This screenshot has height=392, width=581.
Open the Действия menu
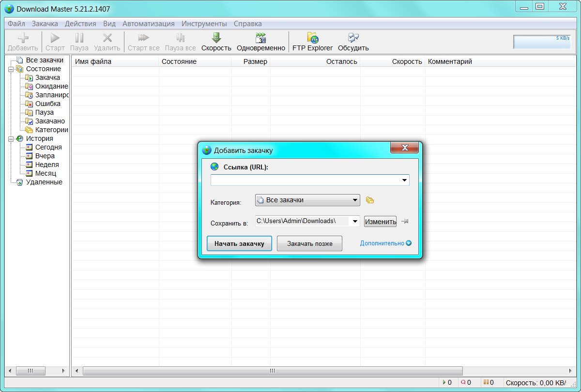pos(80,23)
